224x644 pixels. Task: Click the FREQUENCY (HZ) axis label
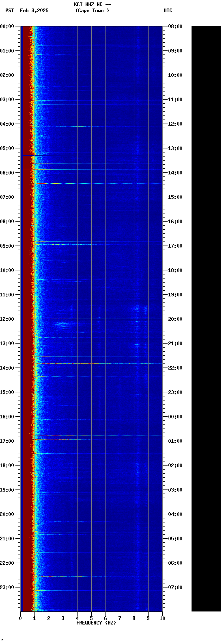coord(96,623)
